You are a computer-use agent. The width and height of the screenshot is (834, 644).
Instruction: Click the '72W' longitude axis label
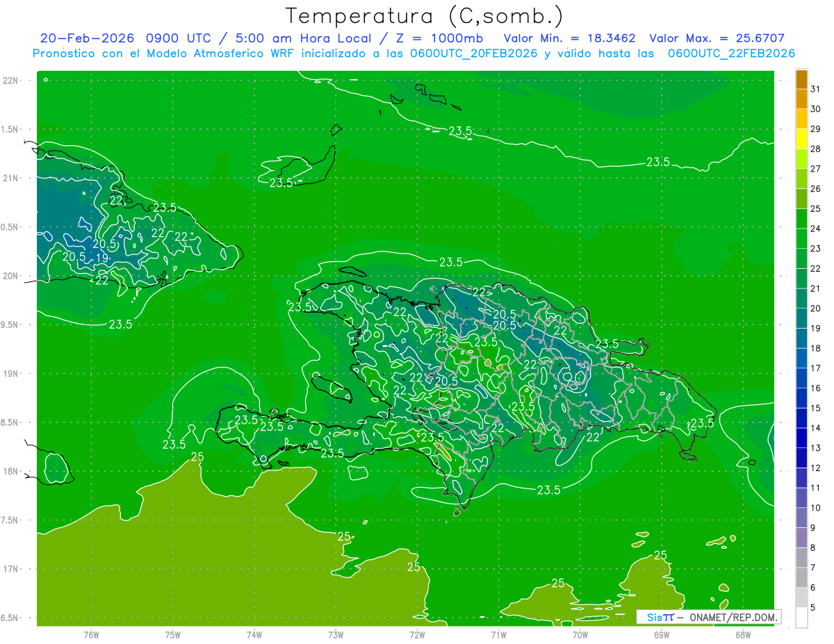tap(417, 635)
